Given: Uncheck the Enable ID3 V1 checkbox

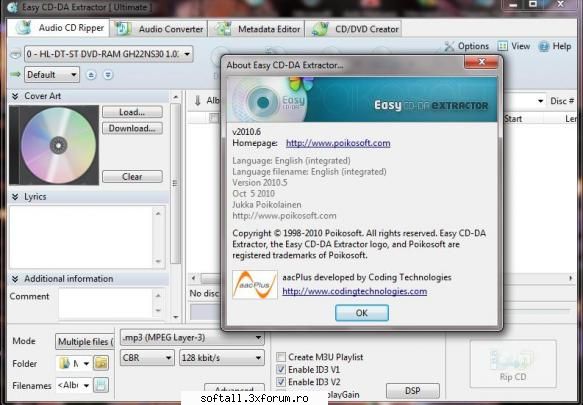Looking at the screenshot, I should click(281, 369).
